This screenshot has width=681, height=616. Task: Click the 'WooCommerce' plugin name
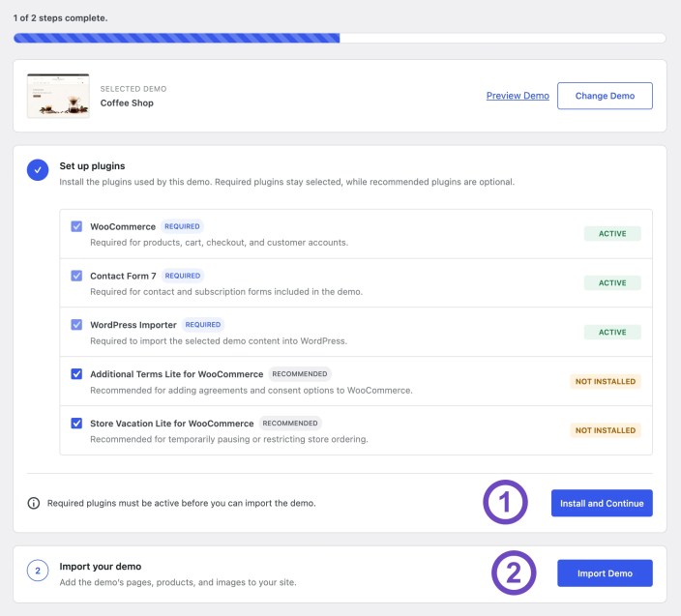(x=123, y=226)
